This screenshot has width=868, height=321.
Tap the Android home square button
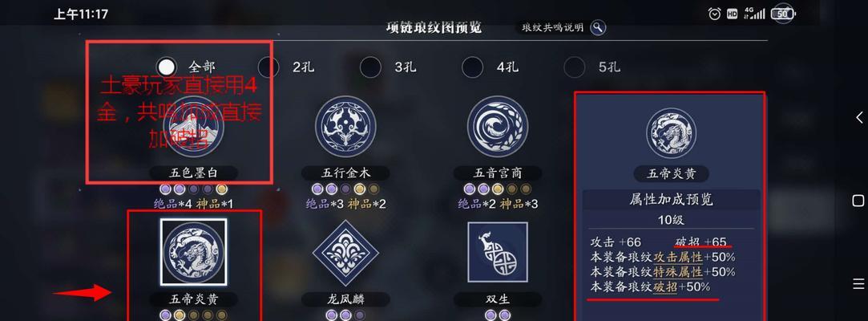click(858, 200)
